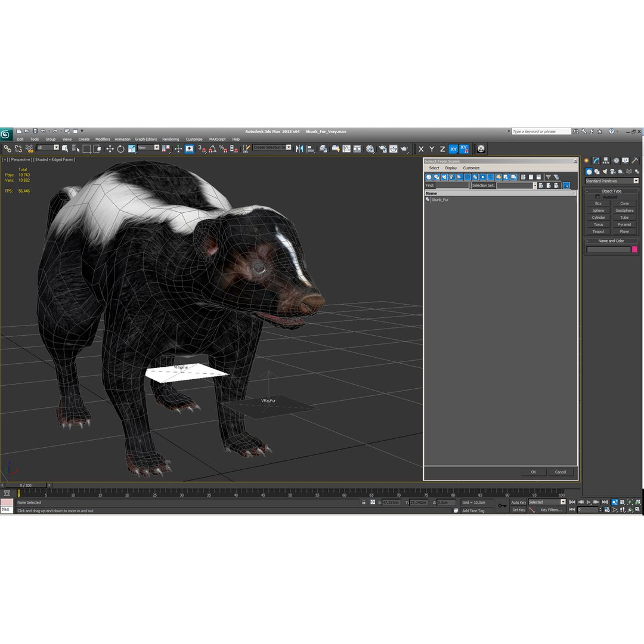The width and height of the screenshot is (644, 644).
Task: Click the Select by Name tool
Action: 76,148
